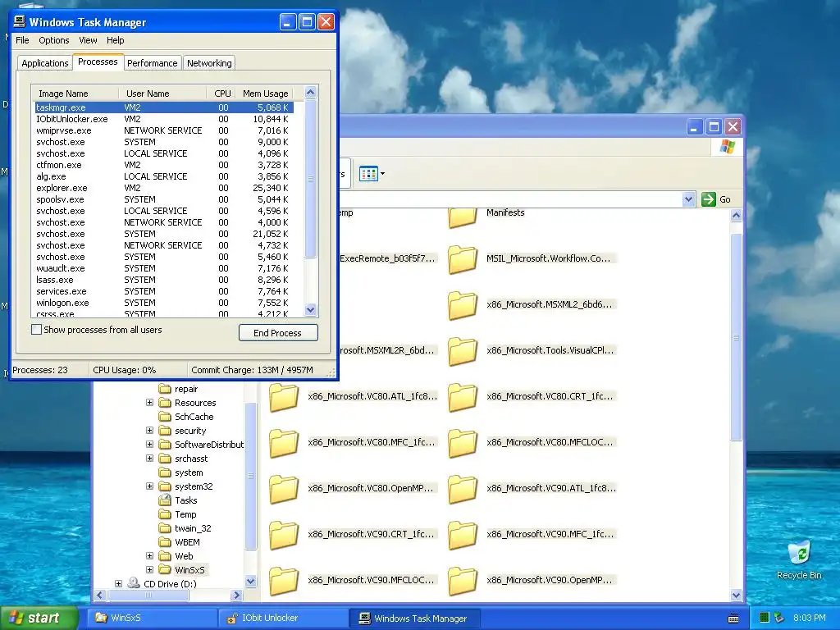Open the x86_Microsoft.VC80.ATL_1fc8... folder icon
840x630 pixels.
[284, 398]
